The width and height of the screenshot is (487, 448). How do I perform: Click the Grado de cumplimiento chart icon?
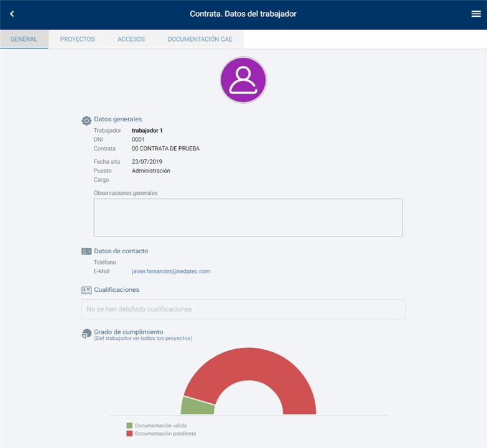click(86, 334)
